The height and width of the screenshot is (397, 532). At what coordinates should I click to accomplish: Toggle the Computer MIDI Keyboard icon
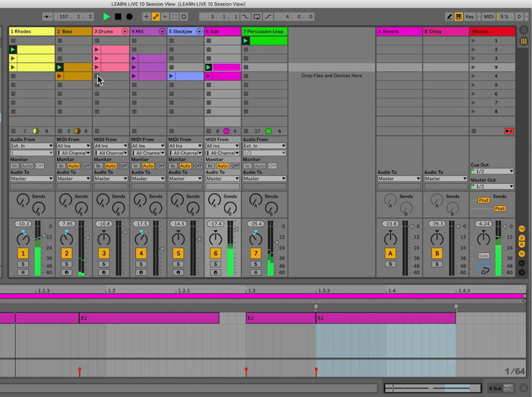coord(458,16)
